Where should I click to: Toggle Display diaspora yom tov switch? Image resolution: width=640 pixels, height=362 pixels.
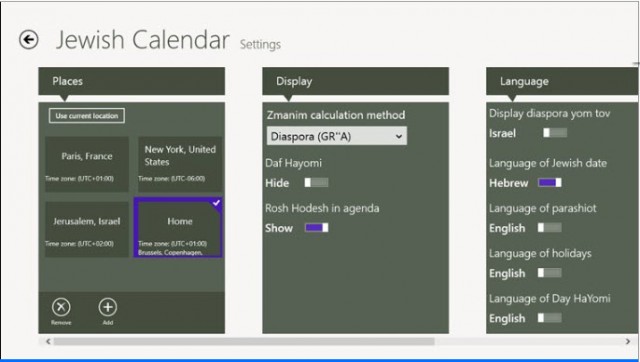tap(555, 133)
